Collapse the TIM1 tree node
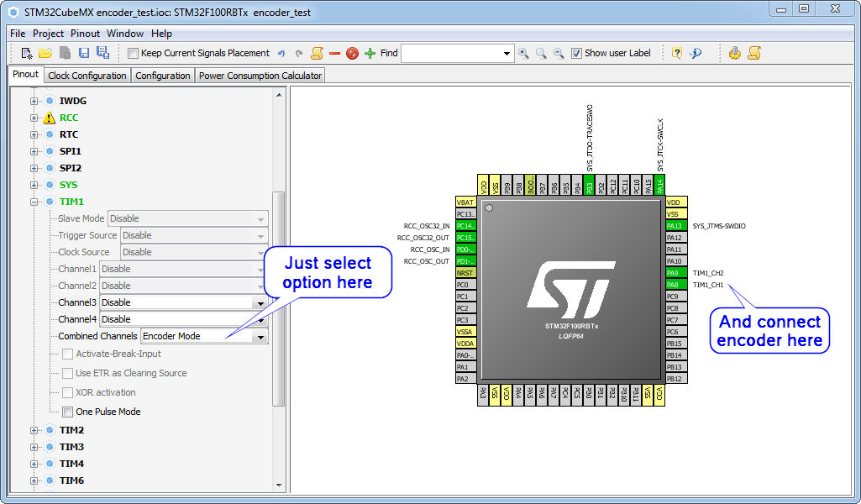Screen dimensions: 861x504 click(x=34, y=202)
